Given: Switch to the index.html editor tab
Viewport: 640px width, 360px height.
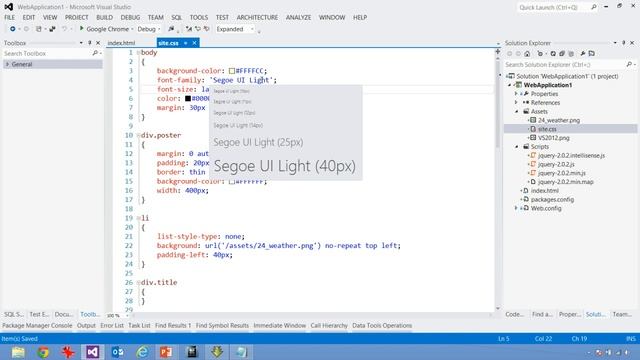Looking at the screenshot, I should coord(121,43).
